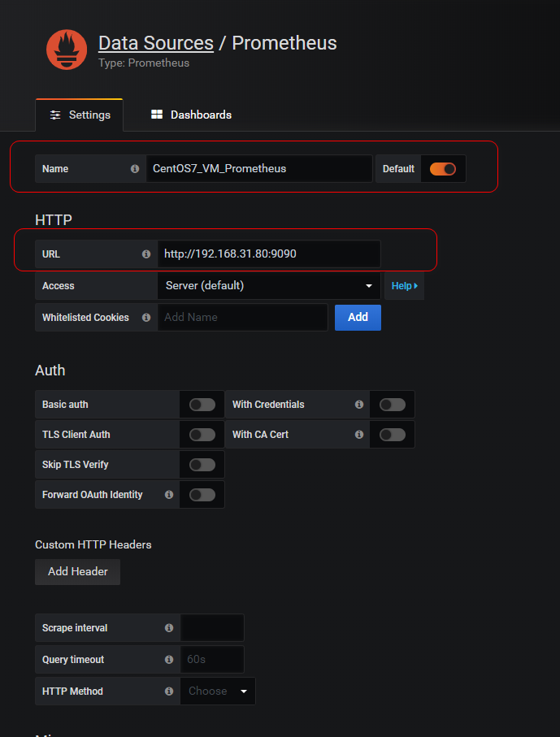Viewport: 560px width, 737px height.
Task: Disable the Default data source toggle
Action: [x=443, y=169]
